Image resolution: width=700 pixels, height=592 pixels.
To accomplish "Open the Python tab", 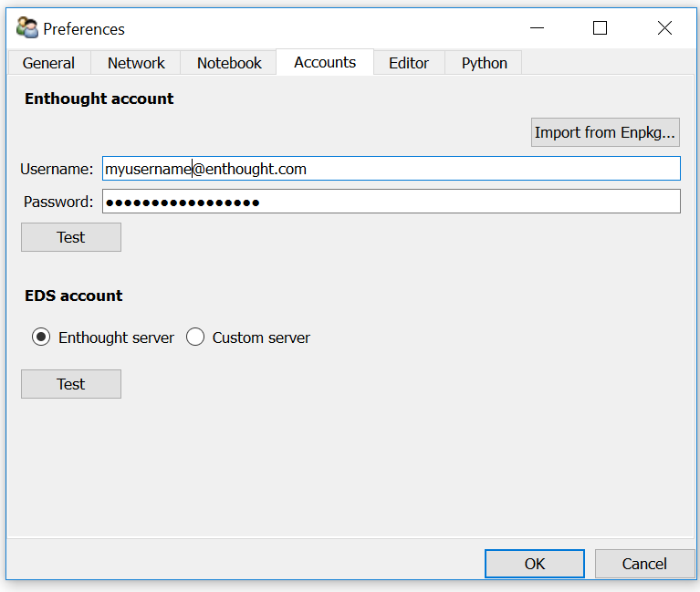I will tap(485, 63).
